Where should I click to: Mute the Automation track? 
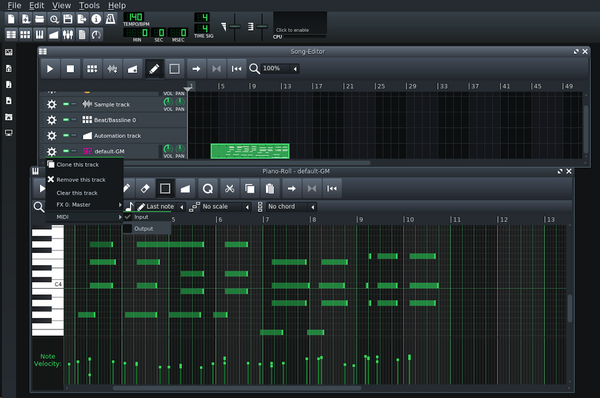click(66, 135)
